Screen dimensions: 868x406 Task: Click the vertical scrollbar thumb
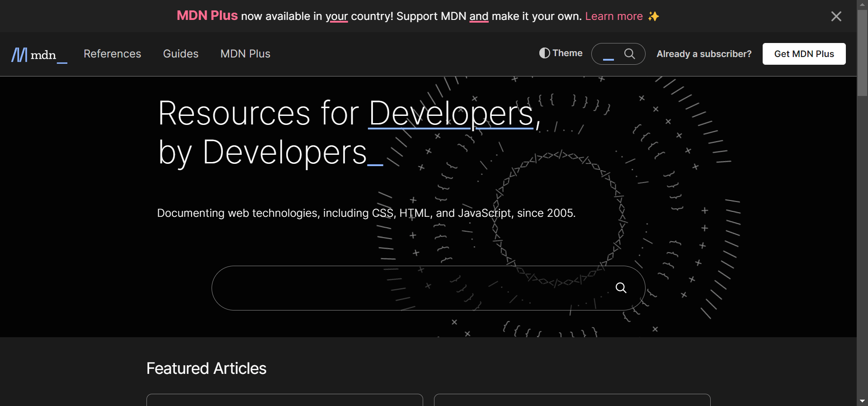click(862, 53)
